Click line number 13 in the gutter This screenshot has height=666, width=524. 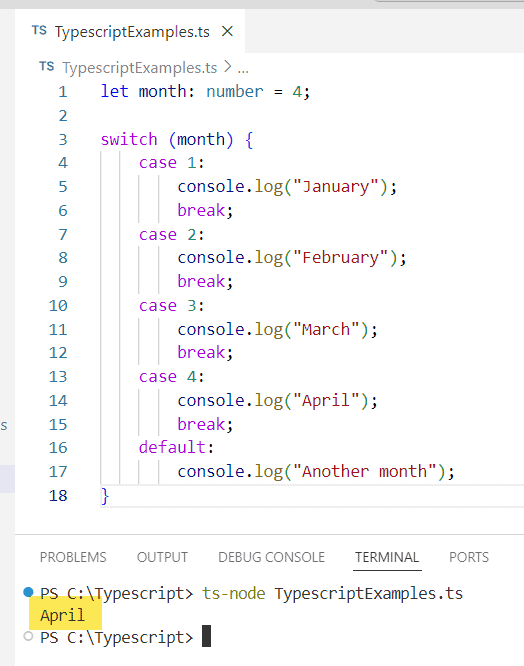click(58, 376)
